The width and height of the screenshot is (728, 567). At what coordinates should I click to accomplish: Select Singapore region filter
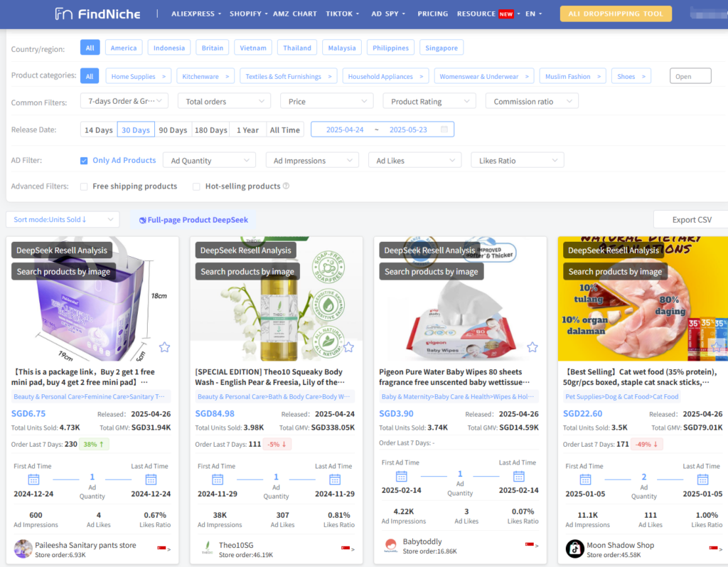[x=441, y=48]
